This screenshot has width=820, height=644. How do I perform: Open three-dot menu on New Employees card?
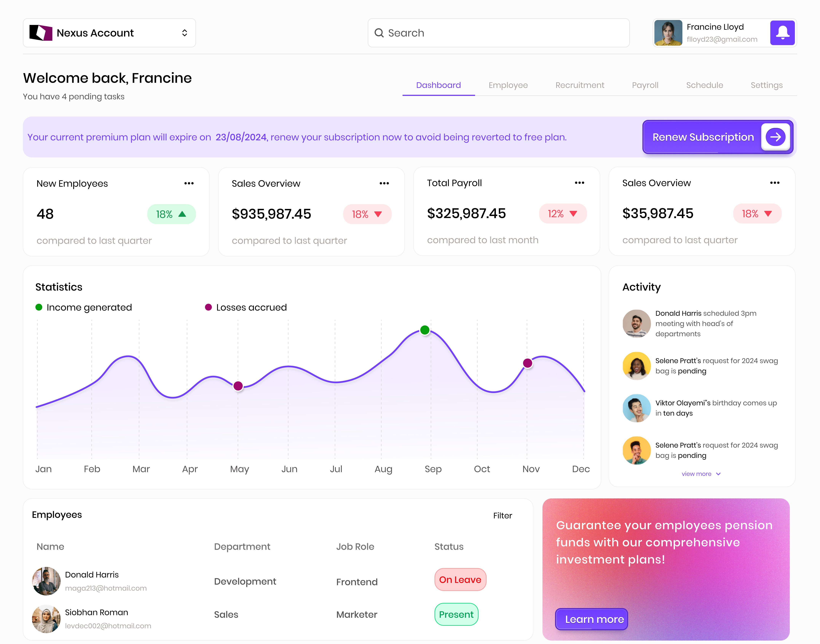189,183
